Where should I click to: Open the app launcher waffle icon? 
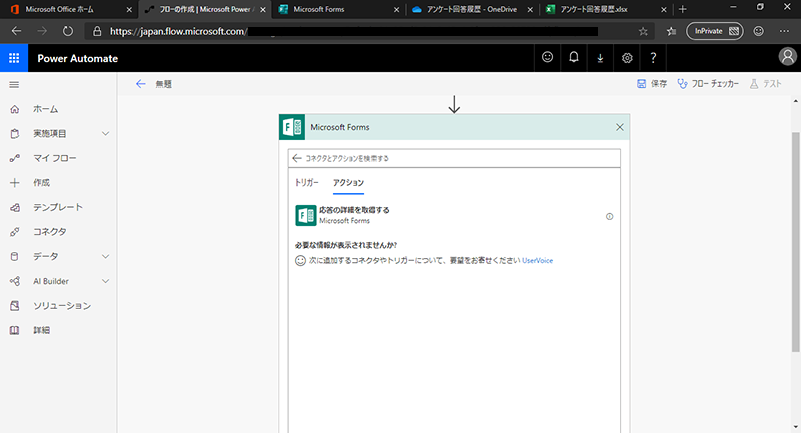(x=14, y=58)
